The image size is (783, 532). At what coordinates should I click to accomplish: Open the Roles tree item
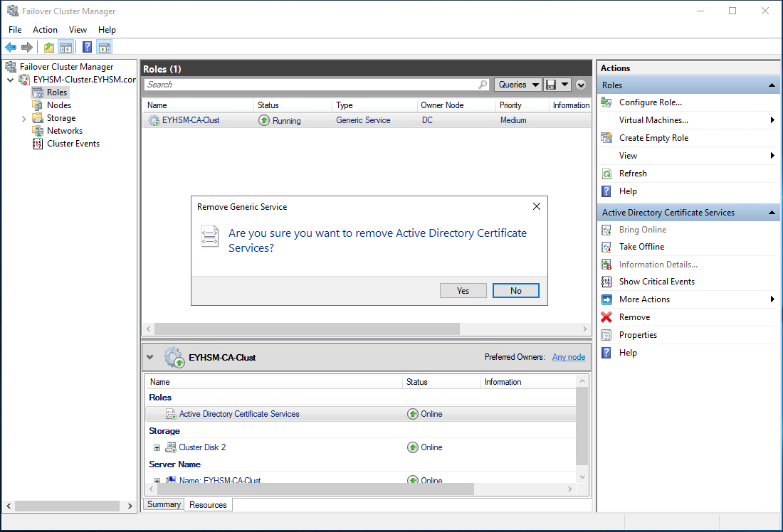[x=57, y=92]
